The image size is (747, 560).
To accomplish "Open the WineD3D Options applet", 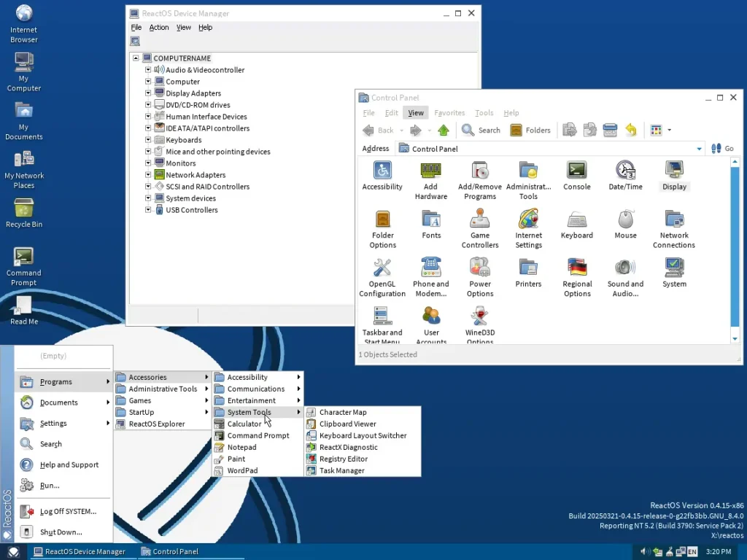I will [x=480, y=324].
